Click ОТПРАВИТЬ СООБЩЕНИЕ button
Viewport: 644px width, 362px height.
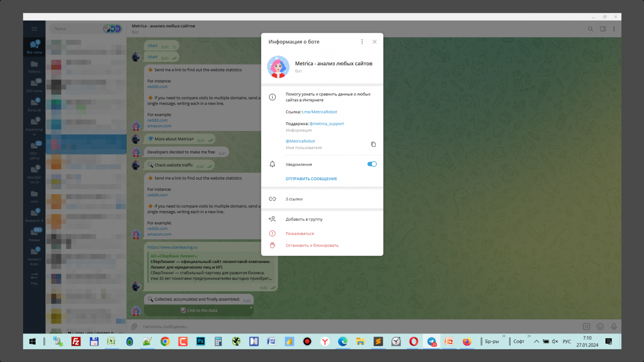pyautogui.click(x=312, y=179)
